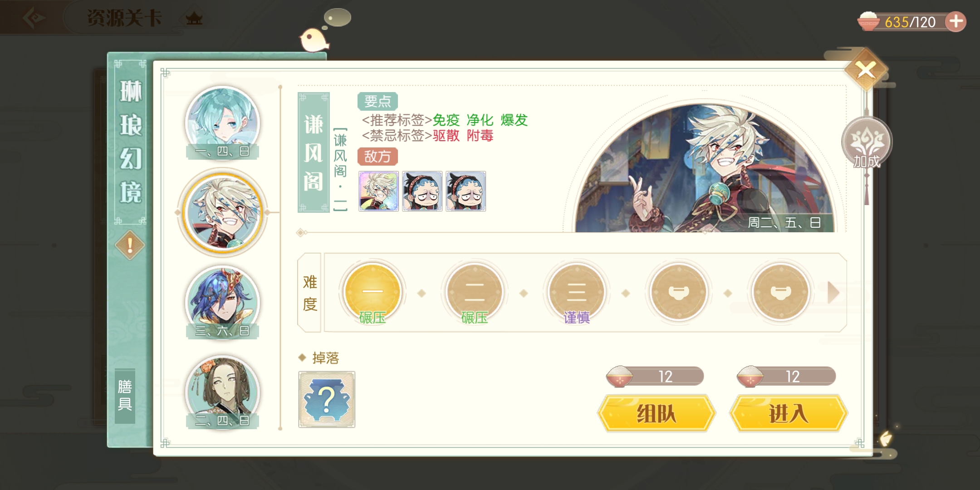Select the fourth locked difficulty level

click(679, 293)
